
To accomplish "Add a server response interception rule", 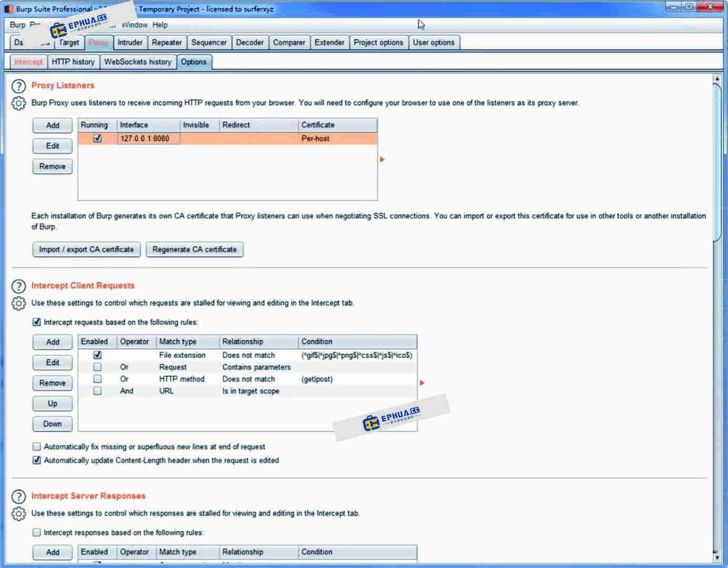I will point(53,552).
